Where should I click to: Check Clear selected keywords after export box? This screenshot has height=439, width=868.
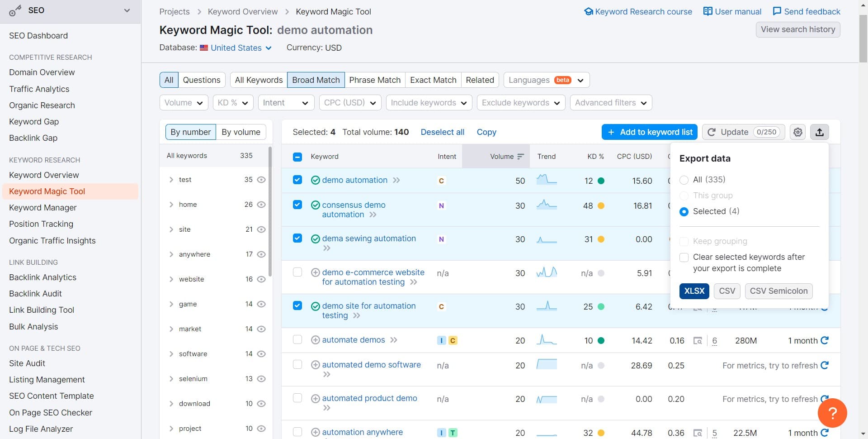[x=684, y=257]
